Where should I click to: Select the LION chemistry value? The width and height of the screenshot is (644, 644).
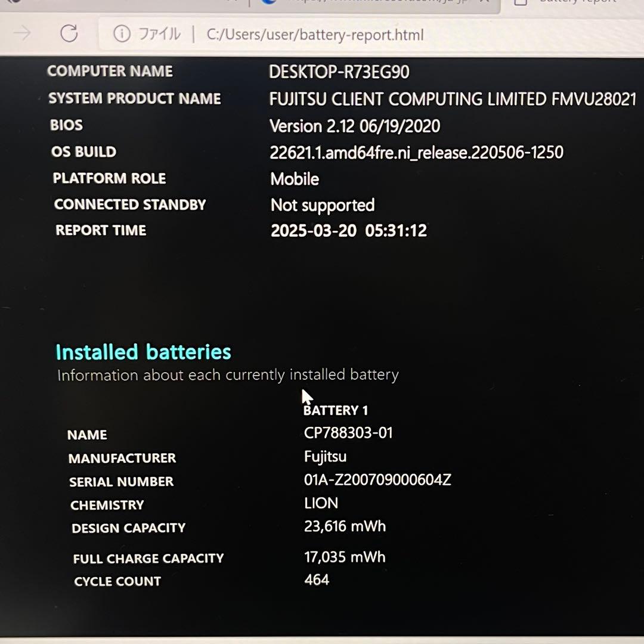[x=321, y=503]
